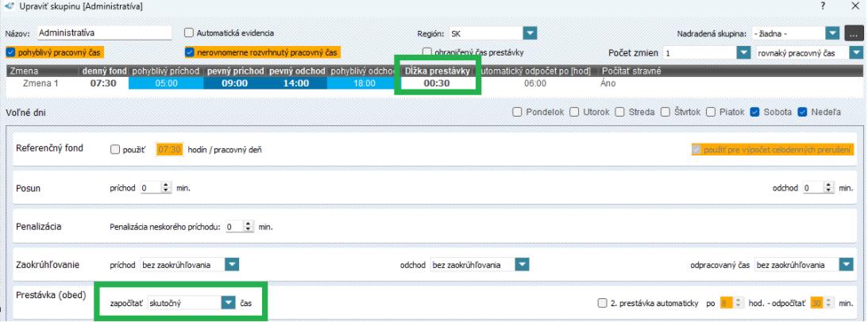Expand the rovnaký pracovný čas dropdown
Image resolution: width=868 pixels, height=322 pixels.
pyautogui.click(x=856, y=52)
